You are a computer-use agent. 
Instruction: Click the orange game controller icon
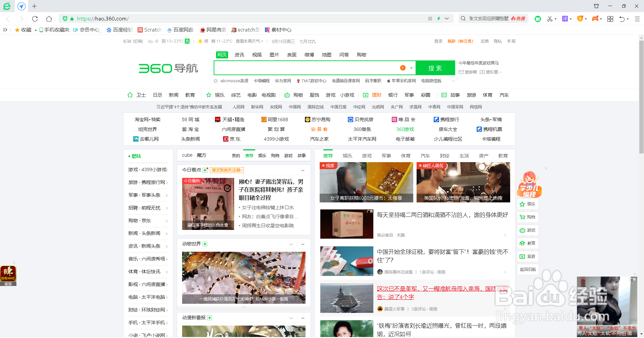coord(595,19)
